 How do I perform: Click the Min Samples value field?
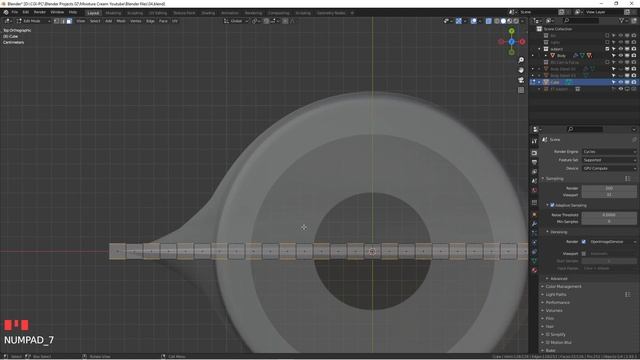click(x=609, y=222)
